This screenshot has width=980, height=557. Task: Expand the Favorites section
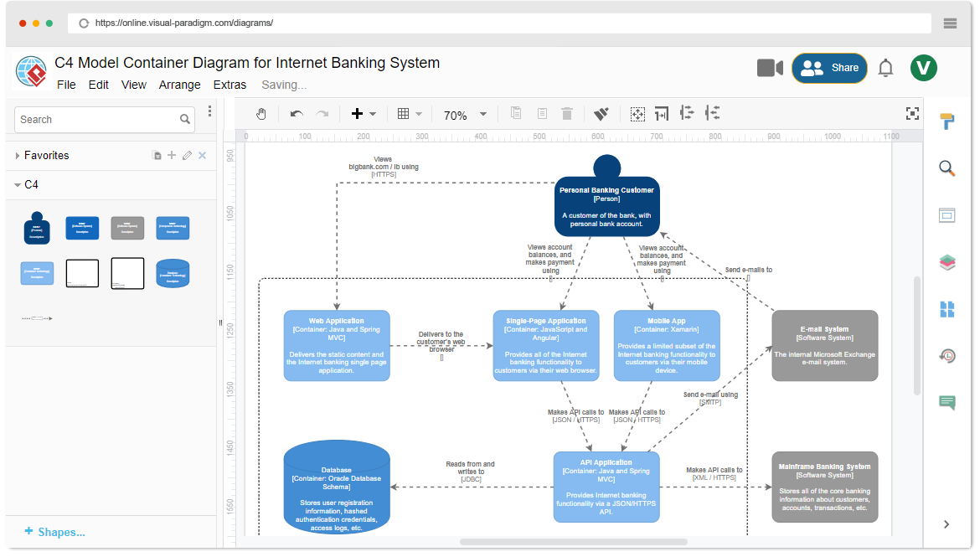point(46,155)
